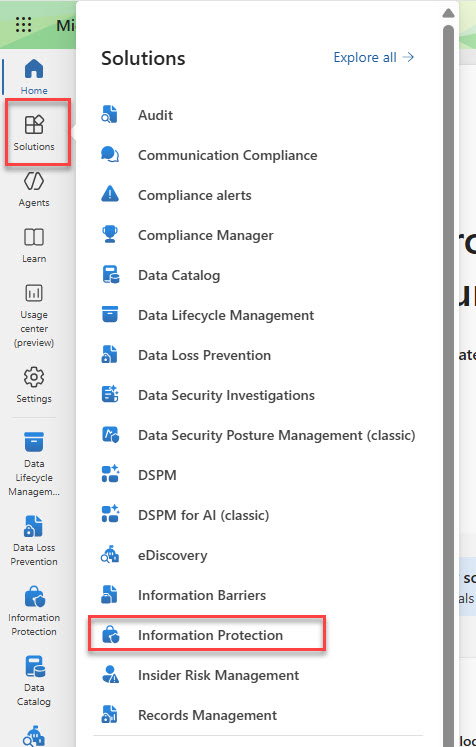476x747 pixels.
Task: Choose DSPM from the Solutions menu
Action: point(157,475)
